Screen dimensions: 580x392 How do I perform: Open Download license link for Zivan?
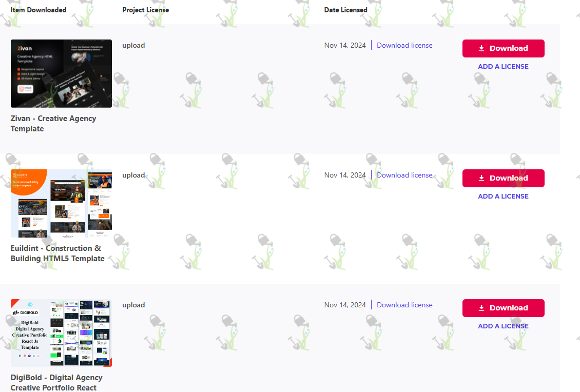pos(404,46)
